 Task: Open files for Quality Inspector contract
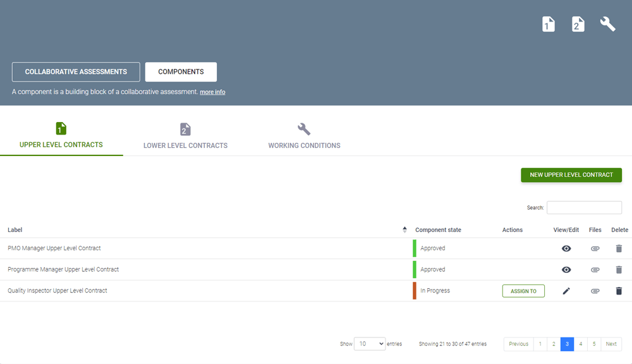pyautogui.click(x=595, y=291)
